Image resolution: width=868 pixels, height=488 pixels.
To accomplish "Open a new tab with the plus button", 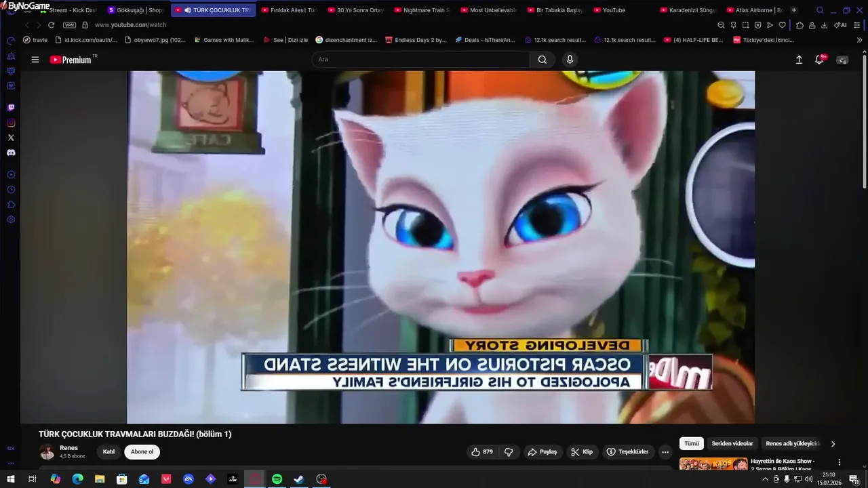I will tap(794, 10).
